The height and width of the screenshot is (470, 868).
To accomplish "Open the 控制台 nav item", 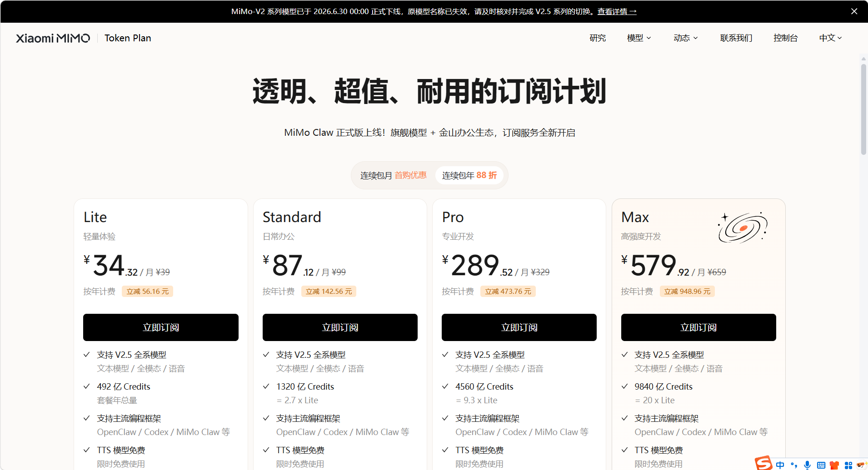I will point(785,38).
